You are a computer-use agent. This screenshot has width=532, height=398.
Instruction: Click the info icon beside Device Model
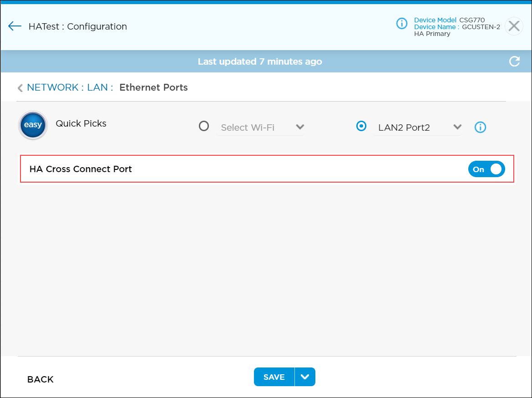pos(401,23)
